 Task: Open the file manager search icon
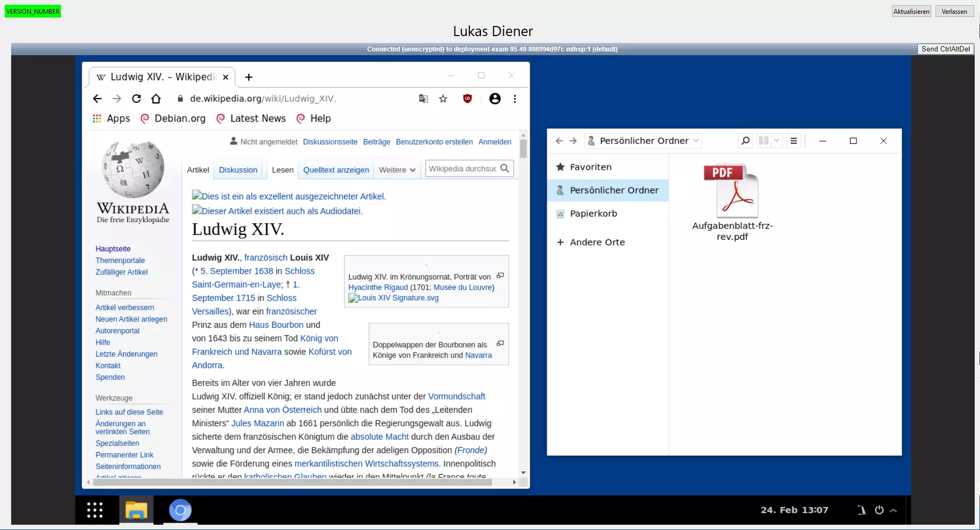[x=746, y=141]
